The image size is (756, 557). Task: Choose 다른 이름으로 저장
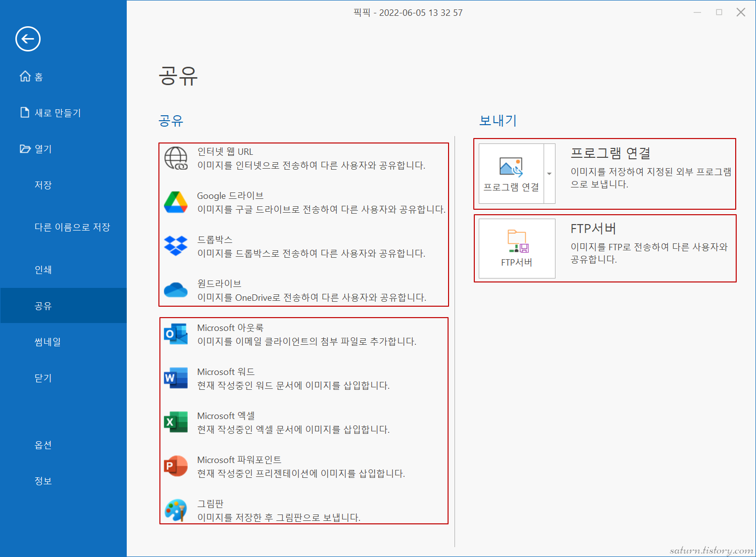[x=63, y=227]
